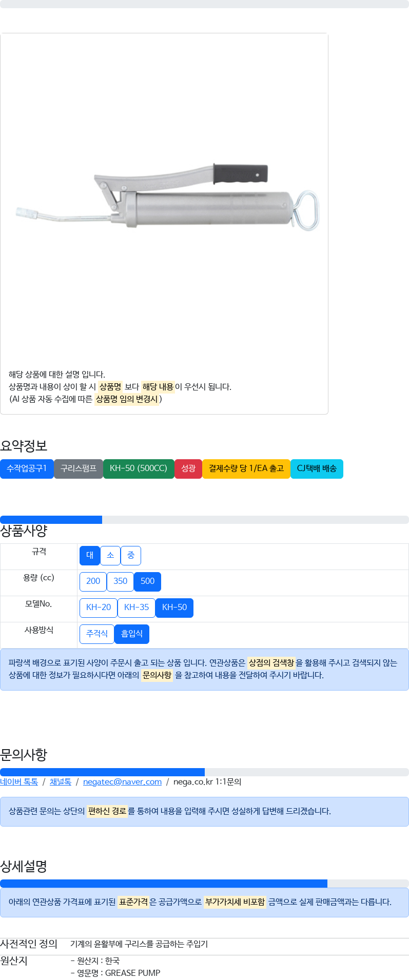Click the grease gun product image

coord(167,197)
